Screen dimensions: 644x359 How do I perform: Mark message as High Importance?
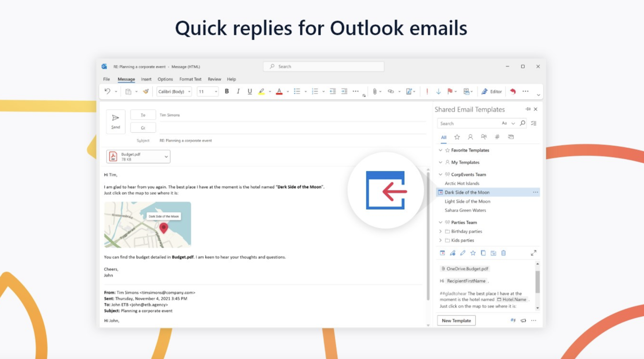point(427,91)
